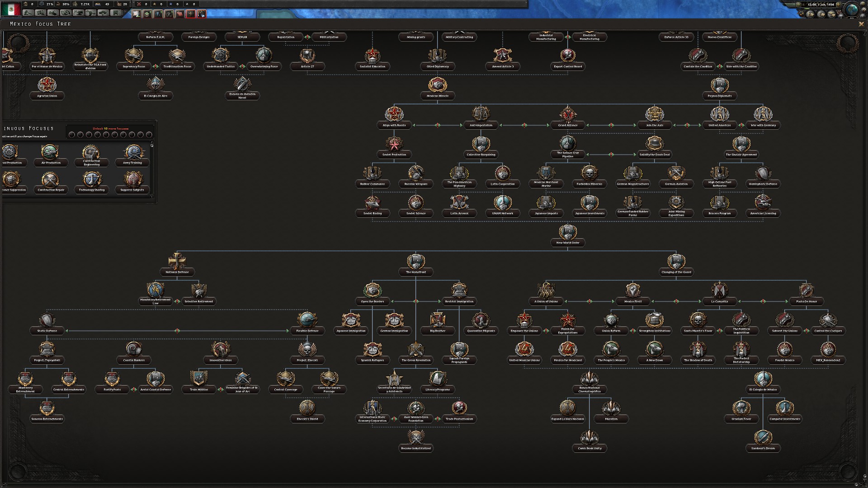
Task: Select the Grand Alliance focus icon
Action: [x=568, y=114]
